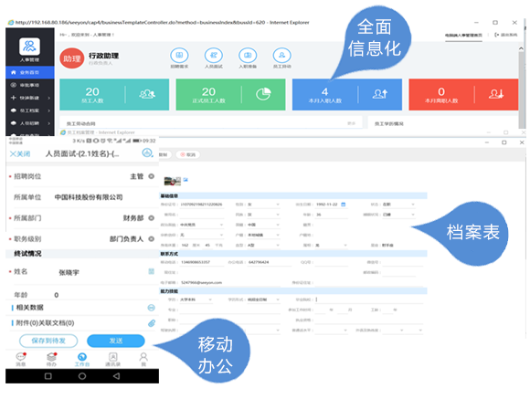Image resolution: width=530 pixels, height=420 pixels.
Task: Click the 人事管理 logo in sidebar
Action: 29,47
